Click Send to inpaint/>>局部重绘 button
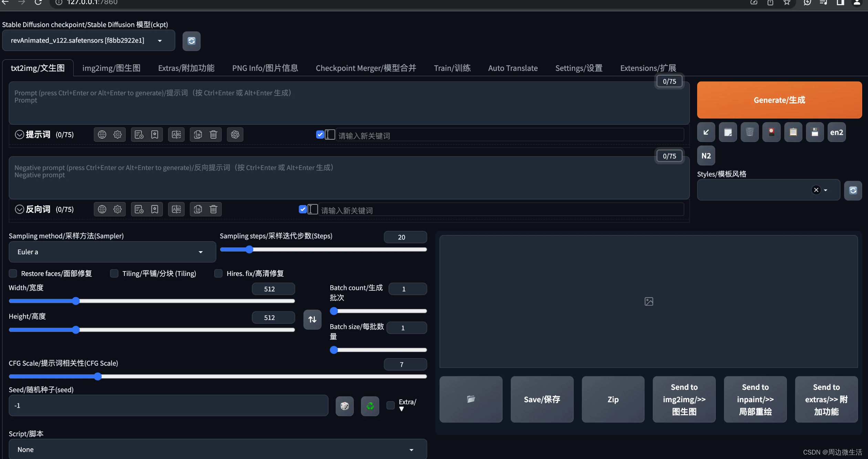This screenshot has width=868, height=459. coord(755,399)
